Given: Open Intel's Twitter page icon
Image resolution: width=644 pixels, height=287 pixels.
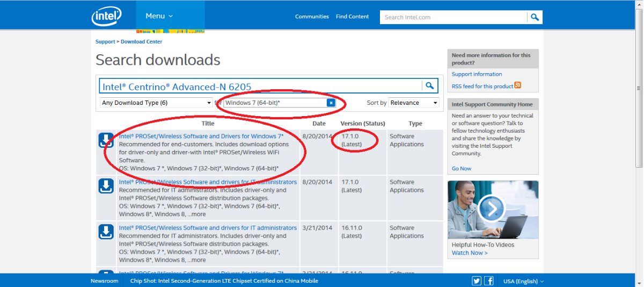Looking at the screenshot, I should (477, 281).
